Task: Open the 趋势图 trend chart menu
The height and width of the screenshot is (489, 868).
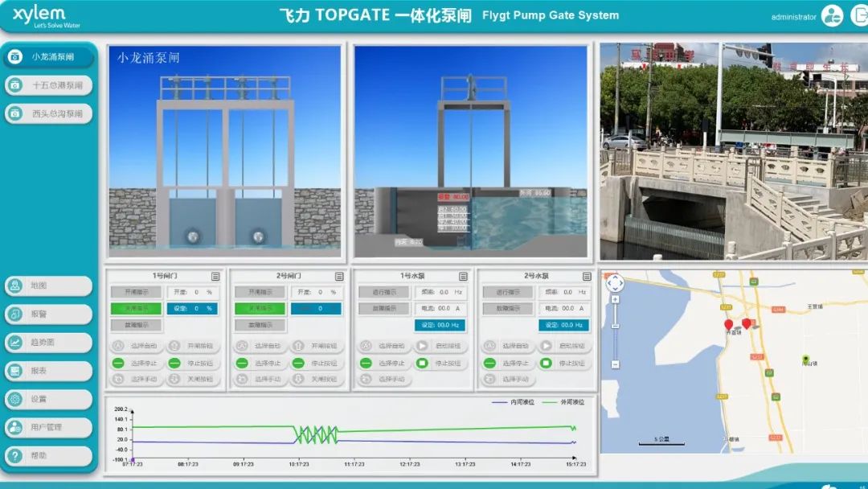Action: pos(49,343)
